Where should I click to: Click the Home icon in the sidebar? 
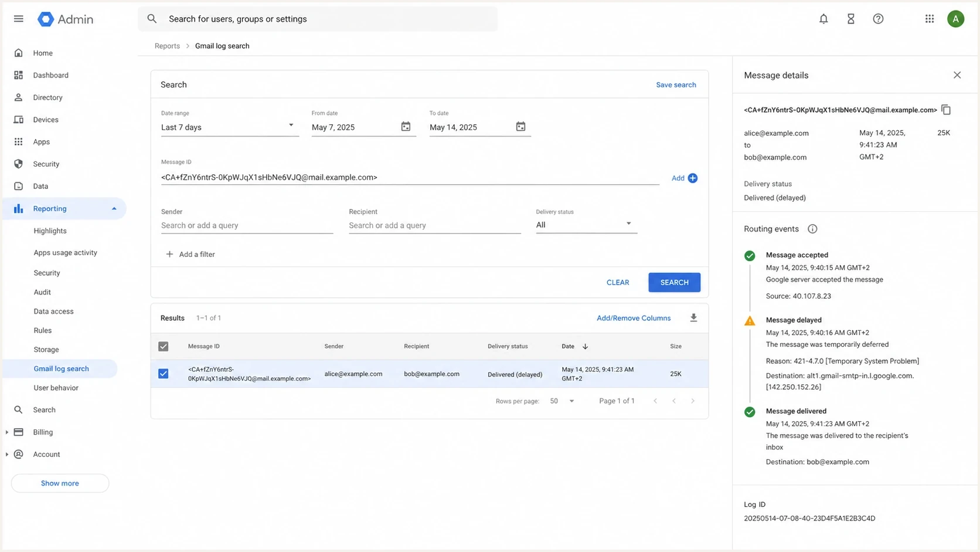click(19, 53)
